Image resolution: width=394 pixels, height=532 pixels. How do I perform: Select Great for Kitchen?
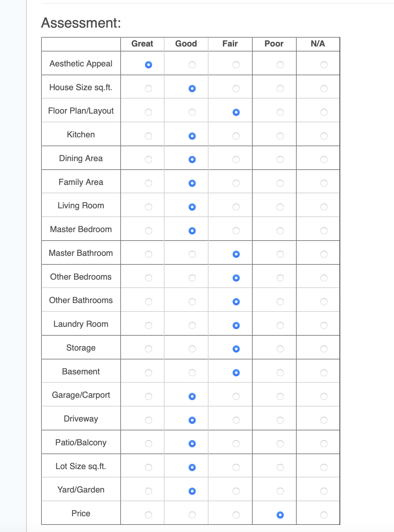[x=148, y=136]
